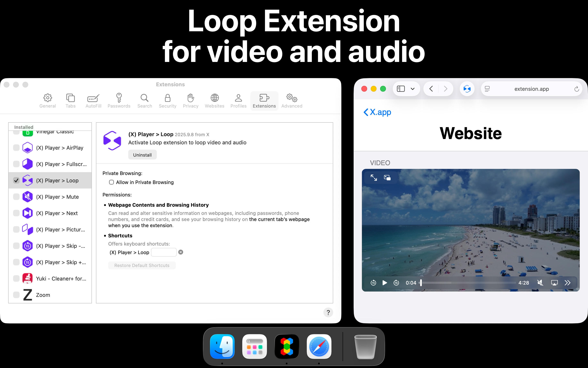Image resolution: width=588 pixels, height=368 pixels.
Task: Select (X) Player > Next icon in list
Action: 27,213
